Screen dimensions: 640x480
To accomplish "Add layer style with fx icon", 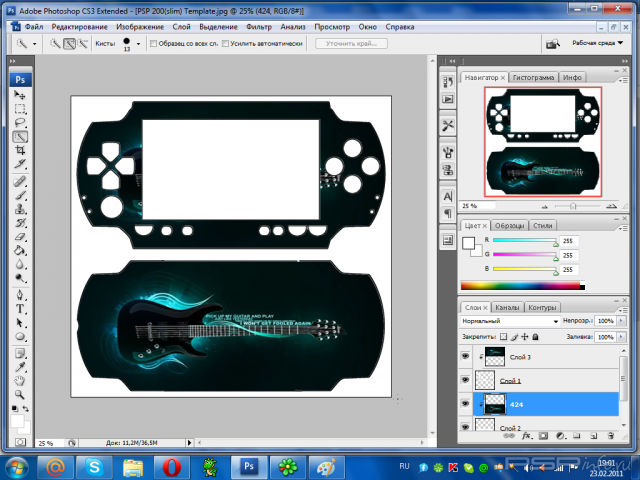I will [x=528, y=436].
